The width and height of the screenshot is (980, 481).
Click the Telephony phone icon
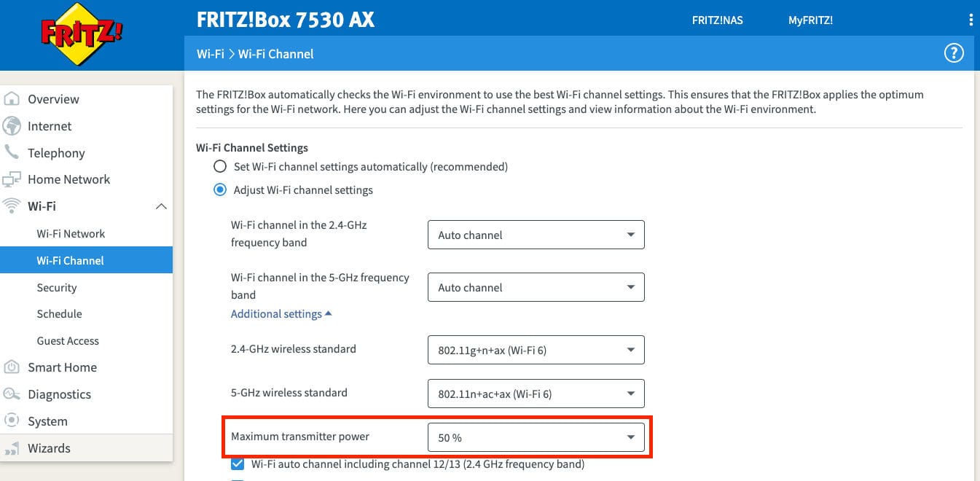point(12,152)
